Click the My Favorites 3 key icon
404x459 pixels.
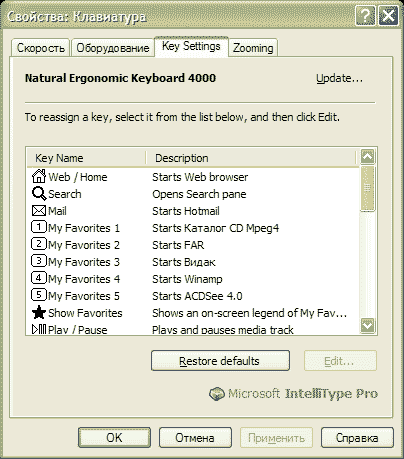[39, 261]
